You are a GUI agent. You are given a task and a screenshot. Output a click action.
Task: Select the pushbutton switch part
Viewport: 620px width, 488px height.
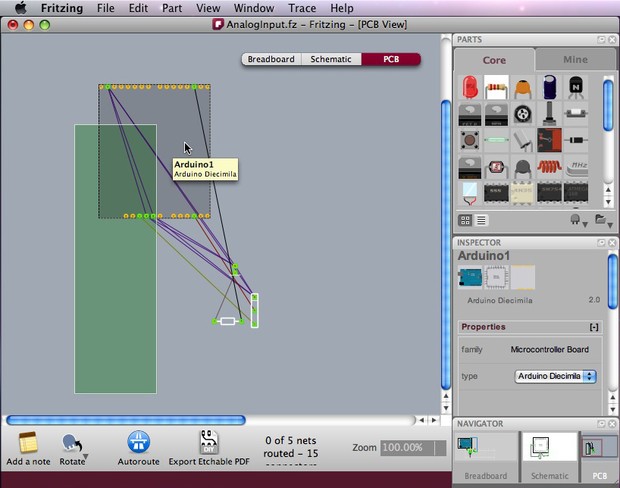click(470, 140)
